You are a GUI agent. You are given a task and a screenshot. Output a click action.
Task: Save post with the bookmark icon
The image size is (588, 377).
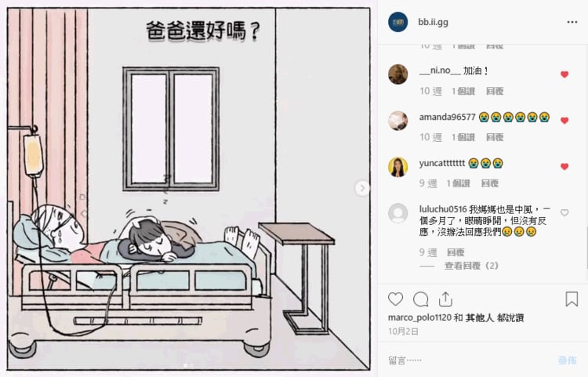tap(572, 299)
